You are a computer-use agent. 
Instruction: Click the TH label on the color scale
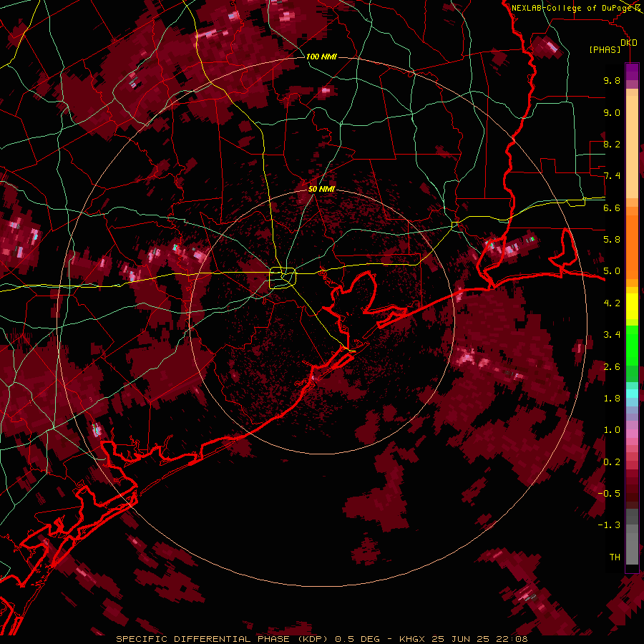click(615, 557)
